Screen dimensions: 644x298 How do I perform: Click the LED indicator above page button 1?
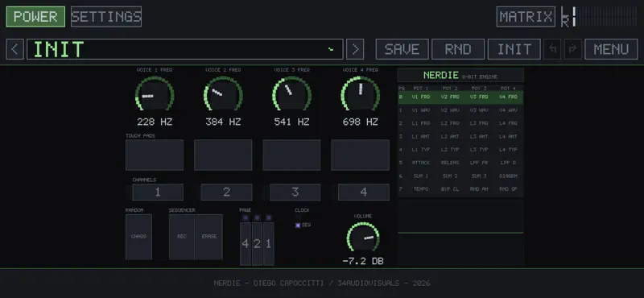click(268, 217)
